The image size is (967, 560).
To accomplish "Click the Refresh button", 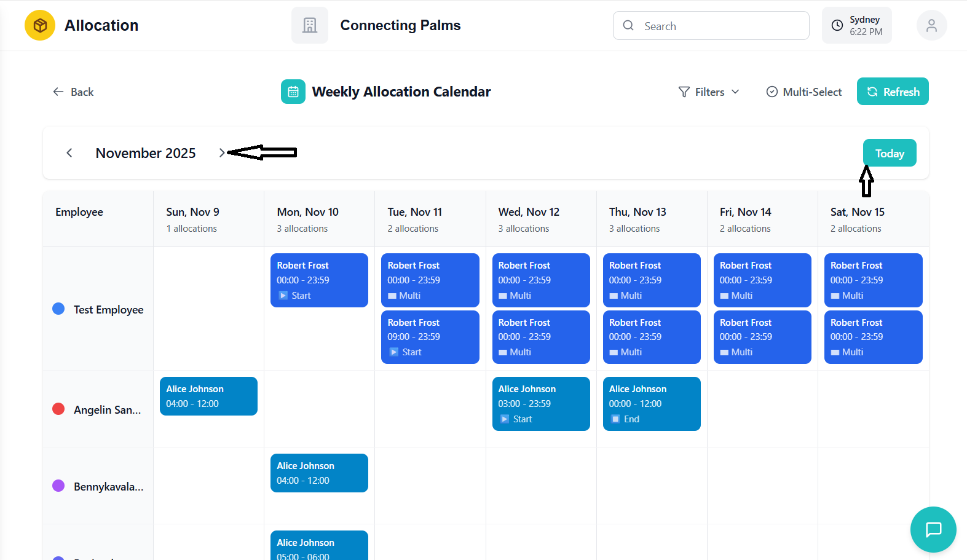I will (x=893, y=92).
